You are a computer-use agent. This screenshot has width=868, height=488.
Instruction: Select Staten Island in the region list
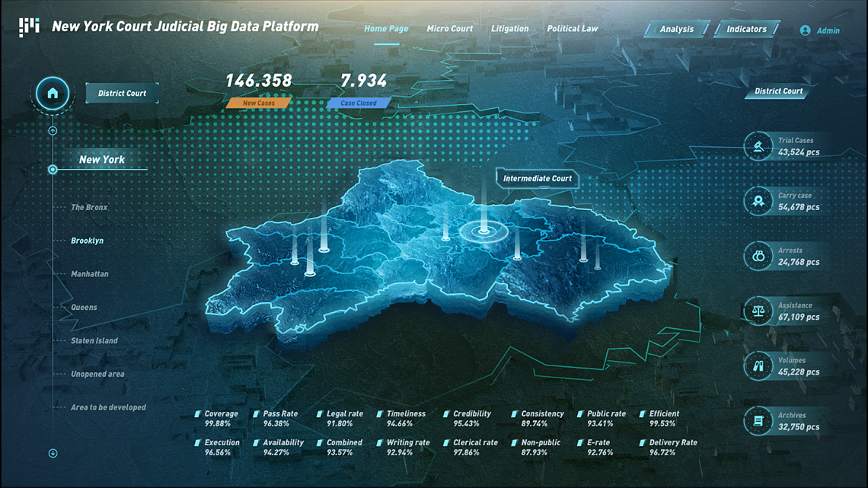(94, 340)
